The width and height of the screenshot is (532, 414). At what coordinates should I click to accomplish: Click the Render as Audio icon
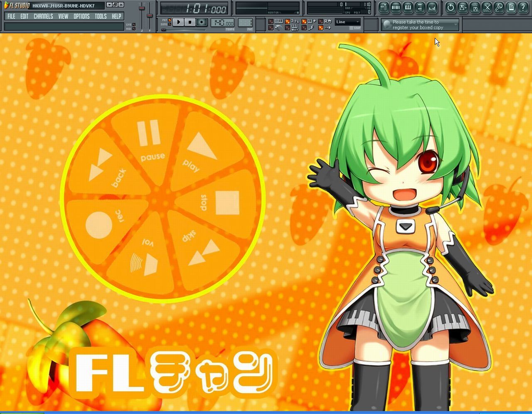coord(475,7)
